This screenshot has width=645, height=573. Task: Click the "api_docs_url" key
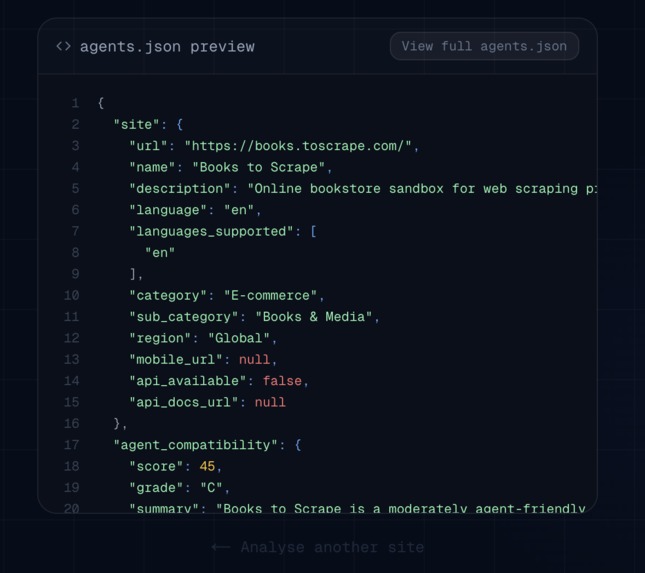click(x=183, y=403)
